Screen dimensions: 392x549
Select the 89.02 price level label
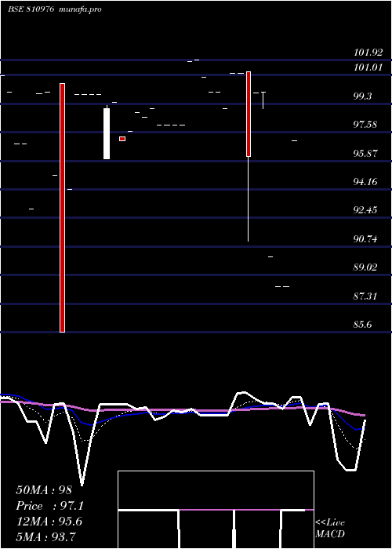[365, 267]
